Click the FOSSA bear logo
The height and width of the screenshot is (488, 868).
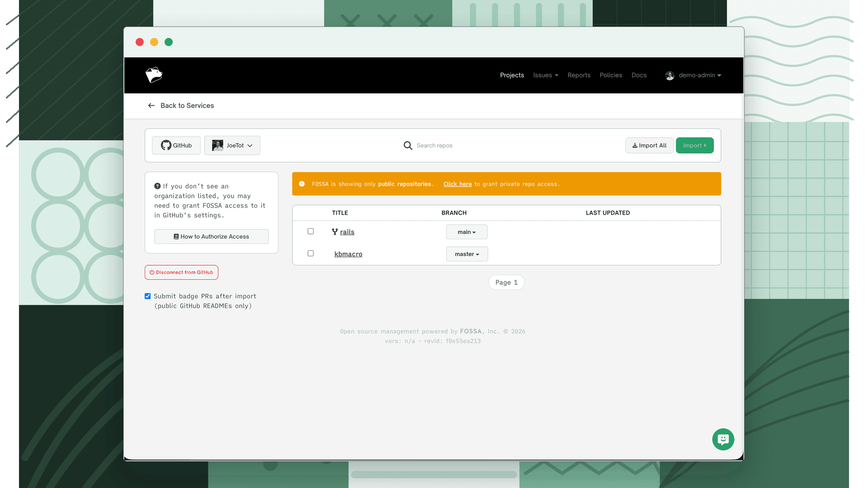(154, 75)
